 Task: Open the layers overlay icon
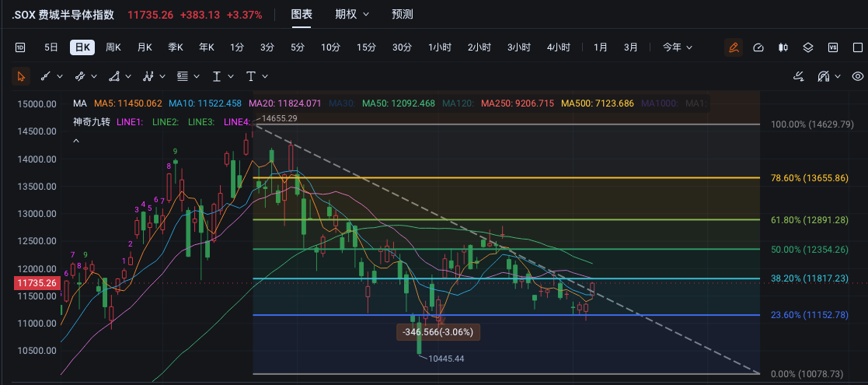807,47
